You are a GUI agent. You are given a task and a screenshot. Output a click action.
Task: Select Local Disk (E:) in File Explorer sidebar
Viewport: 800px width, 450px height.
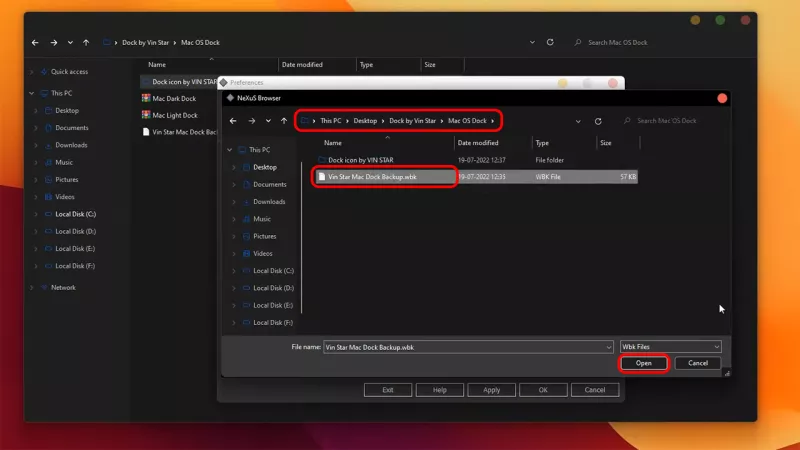click(x=75, y=249)
